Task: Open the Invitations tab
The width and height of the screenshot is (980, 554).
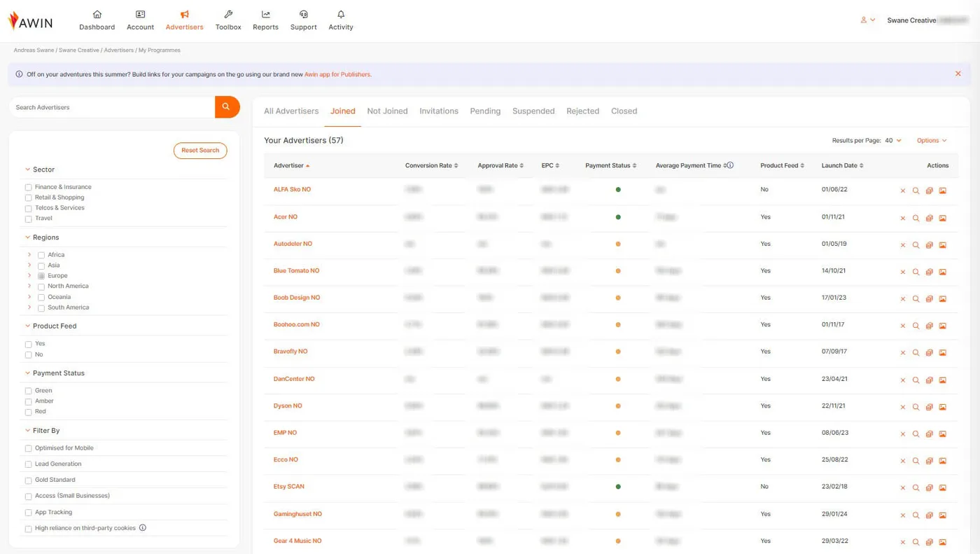Action: [x=439, y=111]
